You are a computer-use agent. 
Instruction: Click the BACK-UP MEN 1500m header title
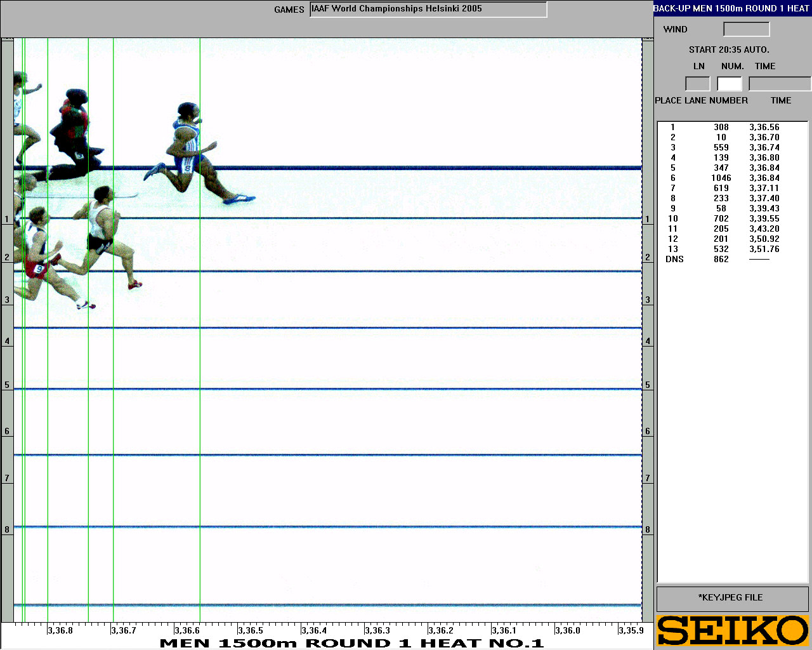tap(731, 8)
